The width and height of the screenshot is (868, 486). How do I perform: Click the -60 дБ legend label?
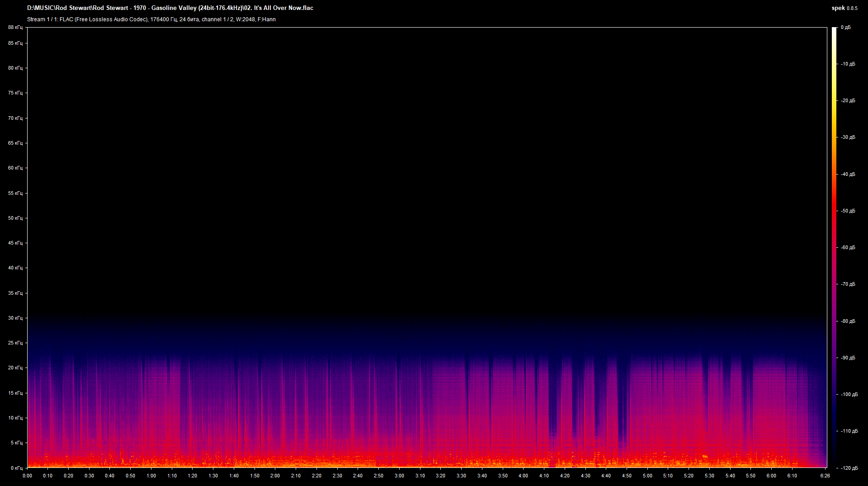pyautogui.click(x=848, y=247)
